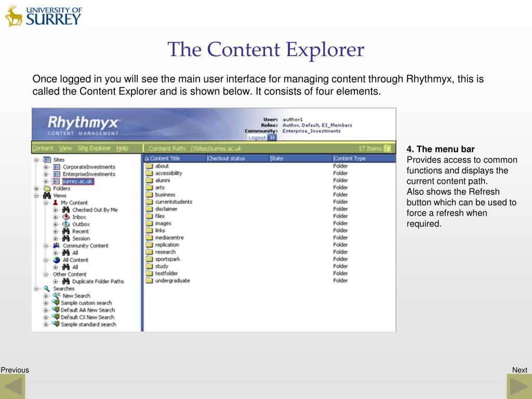The width and height of the screenshot is (532, 399).
Task: Go to the Previous slide arrow
Action: (x=12, y=387)
